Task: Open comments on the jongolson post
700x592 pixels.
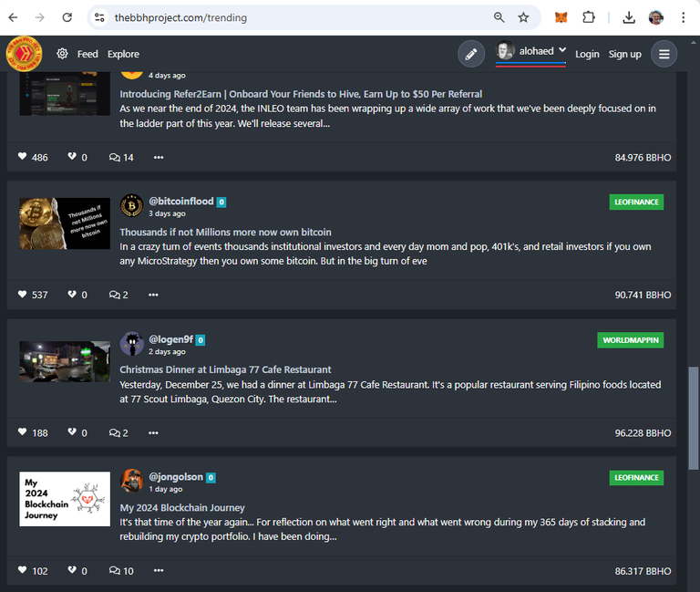Action: point(121,571)
